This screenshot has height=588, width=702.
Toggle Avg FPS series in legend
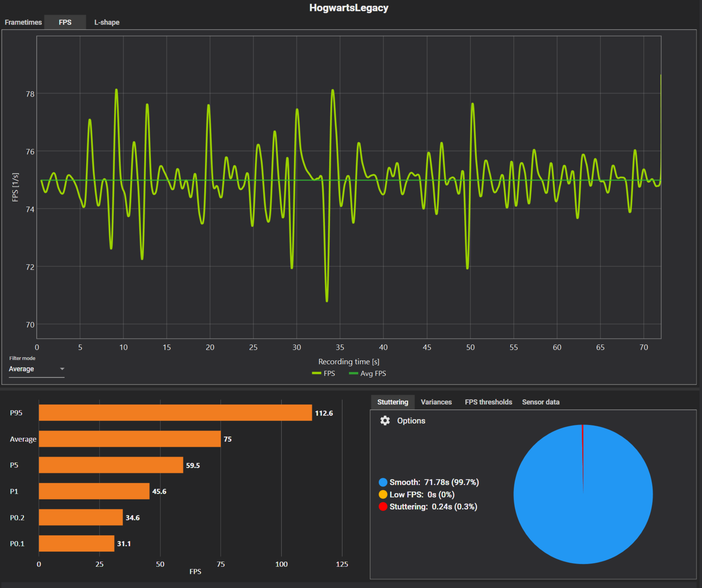pos(367,373)
